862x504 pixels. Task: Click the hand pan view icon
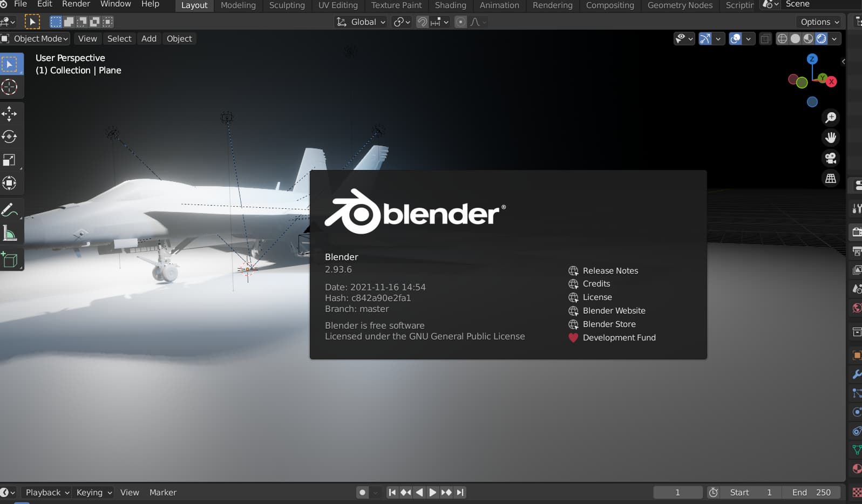(x=831, y=138)
